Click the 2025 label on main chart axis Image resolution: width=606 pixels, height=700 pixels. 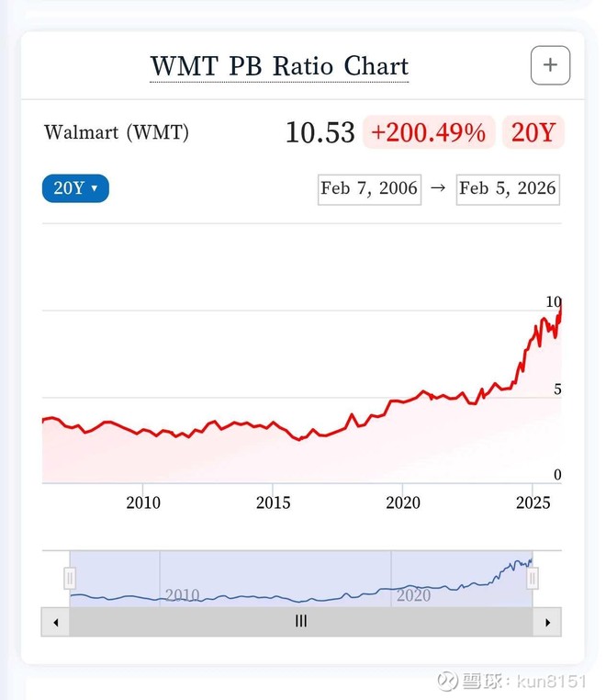point(533,502)
